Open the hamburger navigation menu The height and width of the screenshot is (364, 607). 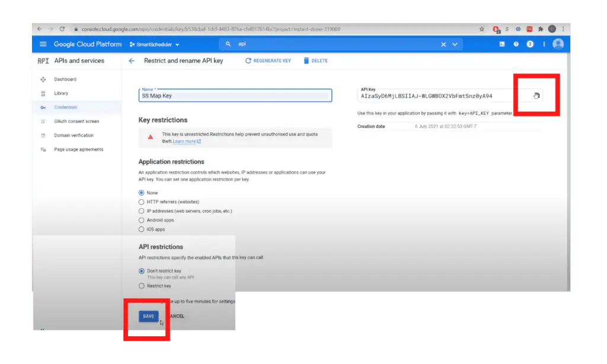pos(43,44)
